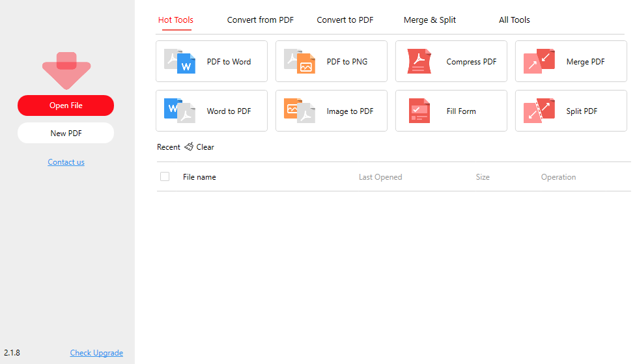Open the Convert from PDF tab
This screenshot has height=364, width=637.
pyautogui.click(x=260, y=20)
